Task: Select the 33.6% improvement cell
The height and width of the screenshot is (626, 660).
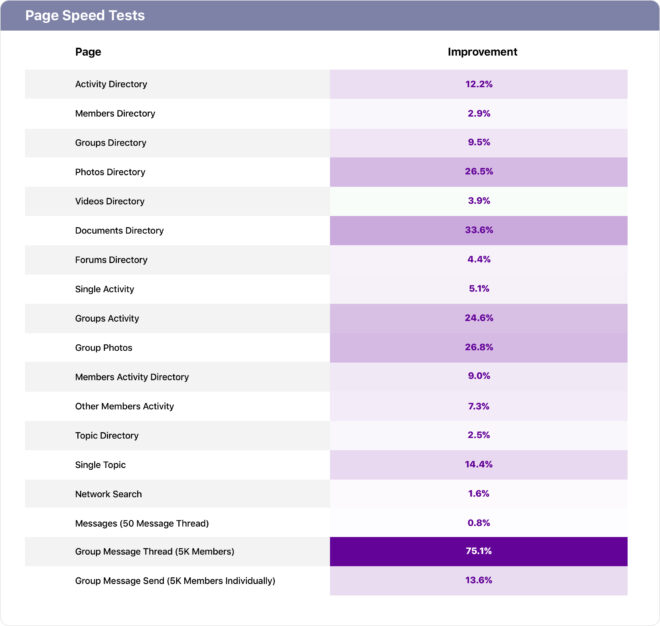Action: coord(479,231)
